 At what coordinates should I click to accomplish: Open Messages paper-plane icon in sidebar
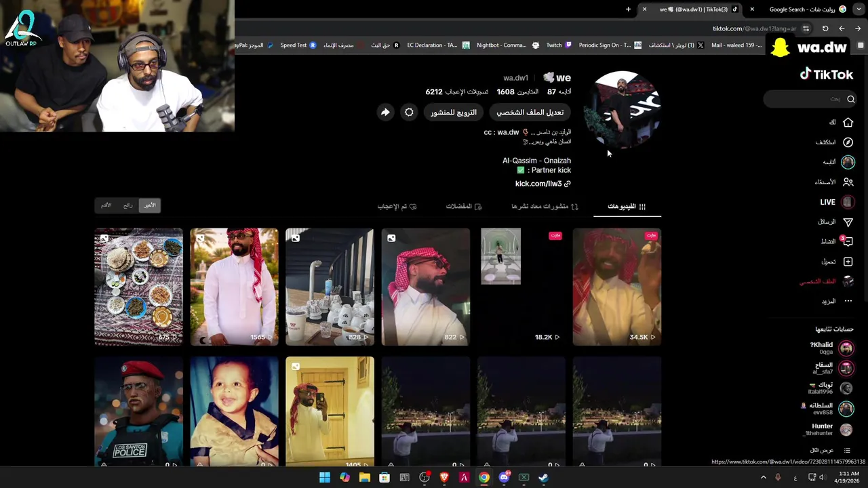click(848, 222)
